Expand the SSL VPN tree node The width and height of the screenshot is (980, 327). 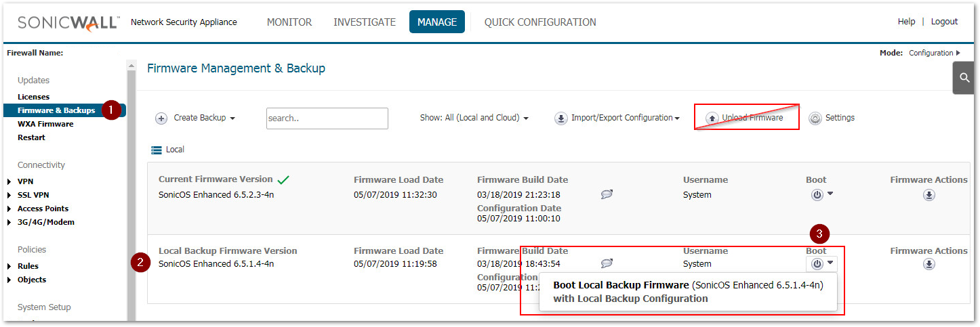tap(9, 195)
